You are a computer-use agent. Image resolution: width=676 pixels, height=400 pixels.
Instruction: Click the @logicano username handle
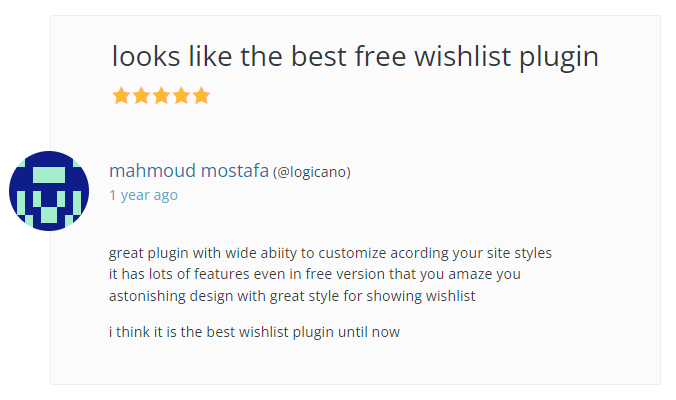pyautogui.click(x=312, y=172)
